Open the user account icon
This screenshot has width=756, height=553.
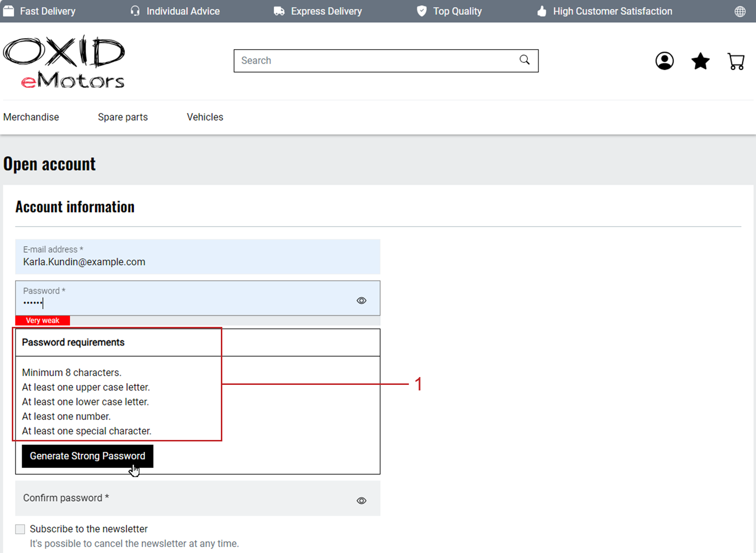pos(664,61)
